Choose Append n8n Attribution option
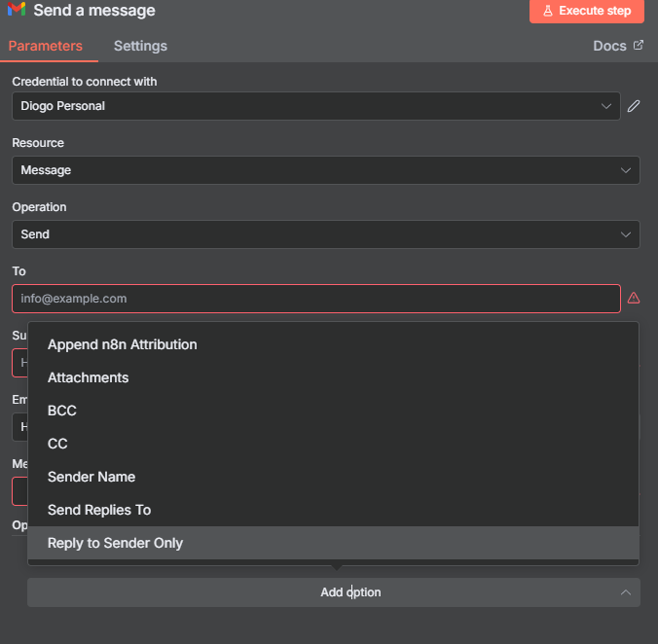Image resolution: width=658 pixels, height=644 pixels. coord(123,344)
